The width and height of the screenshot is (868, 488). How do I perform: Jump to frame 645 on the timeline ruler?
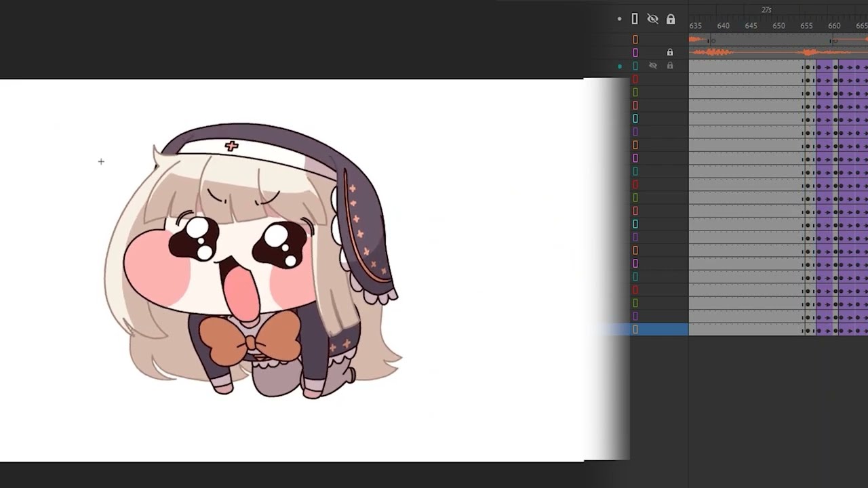751,26
